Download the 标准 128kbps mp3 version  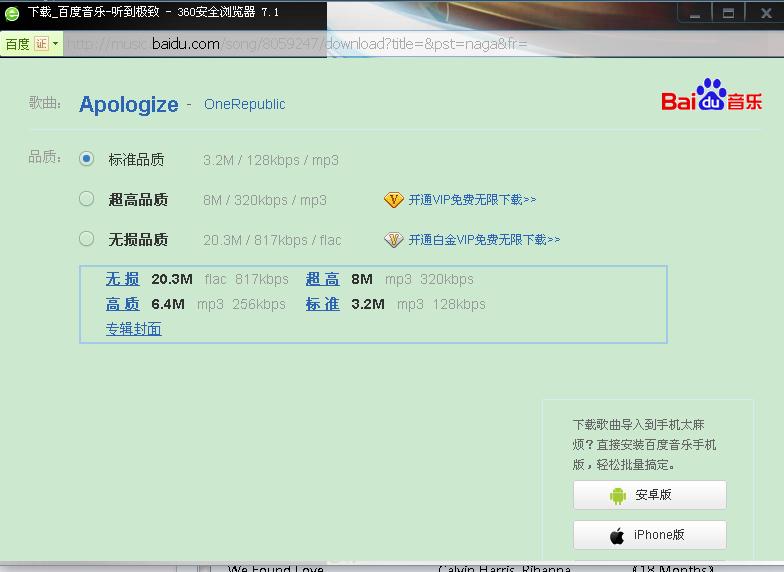tap(322, 304)
